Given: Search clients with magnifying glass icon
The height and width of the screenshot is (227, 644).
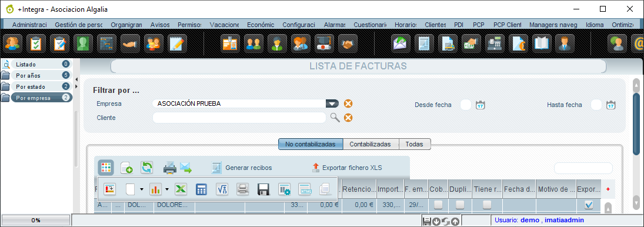Looking at the screenshot, I should click(335, 118).
